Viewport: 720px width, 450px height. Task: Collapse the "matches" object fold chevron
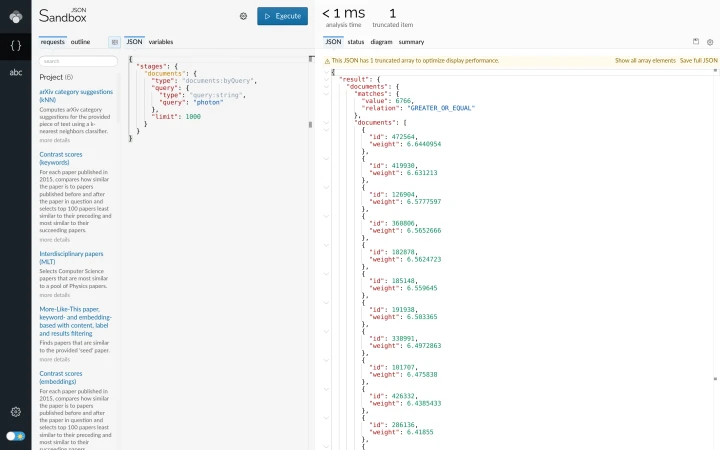326,94
